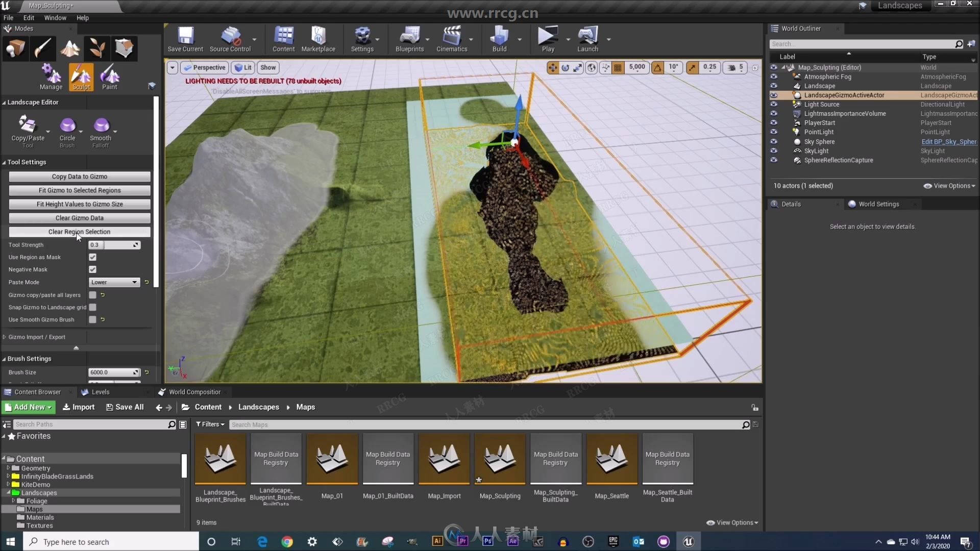
Task: Toggle Use Region as Mask checkbox
Action: coord(93,257)
